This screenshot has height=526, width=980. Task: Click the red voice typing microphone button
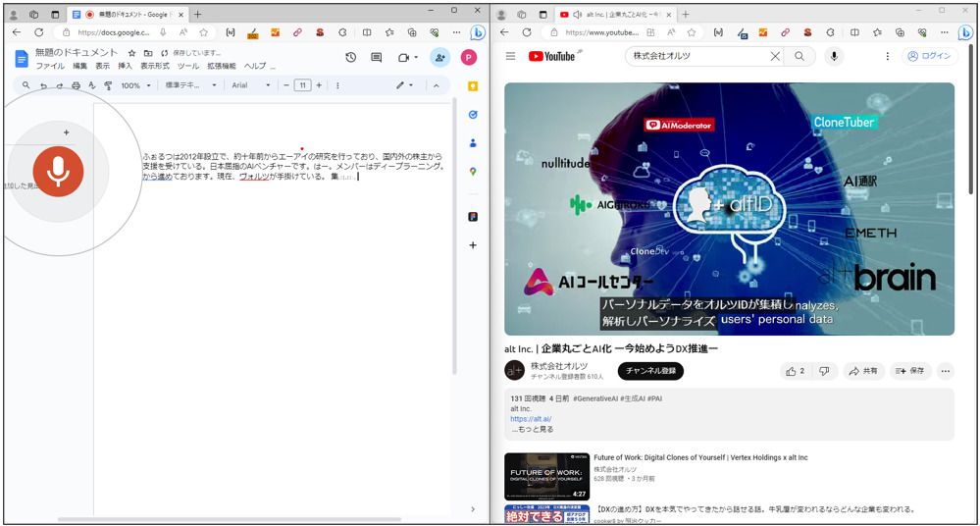[x=58, y=170]
